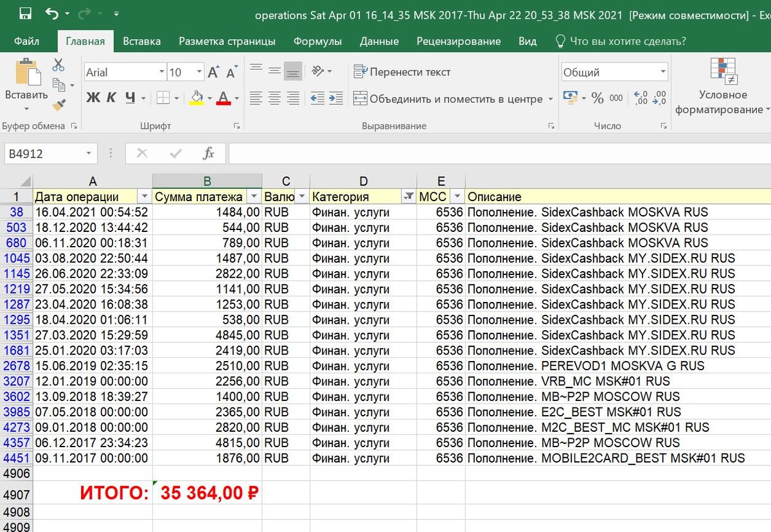Open the Общий number format dropdown
The image size is (771, 532).
[x=663, y=72]
